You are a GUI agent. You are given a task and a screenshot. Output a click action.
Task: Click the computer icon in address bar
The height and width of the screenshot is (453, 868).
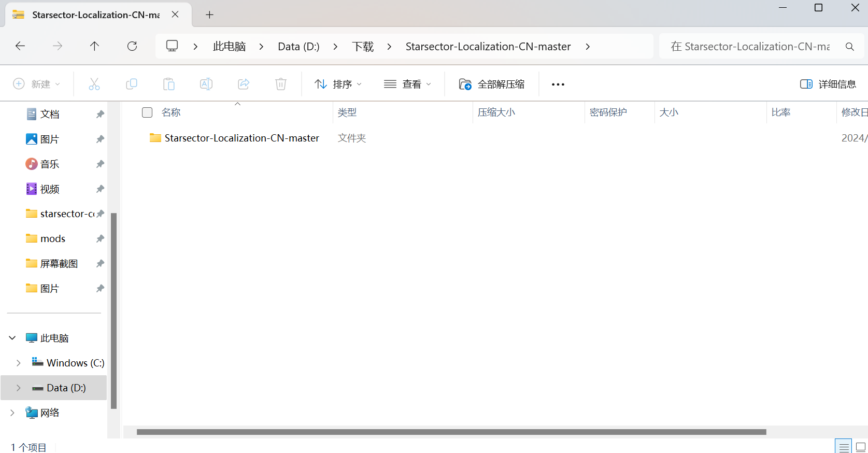(172, 46)
